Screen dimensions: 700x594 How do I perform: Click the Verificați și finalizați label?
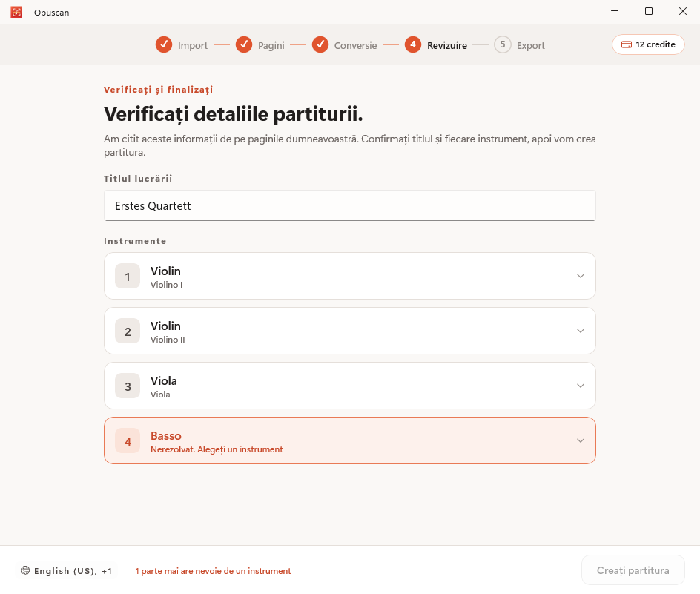(x=159, y=90)
